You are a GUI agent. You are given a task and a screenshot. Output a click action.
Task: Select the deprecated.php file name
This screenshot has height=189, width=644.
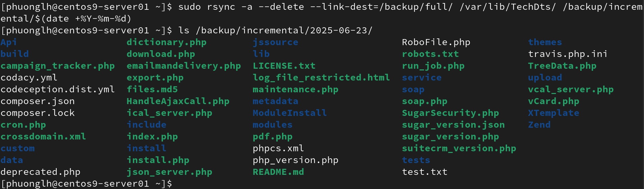[x=40, y=172]
